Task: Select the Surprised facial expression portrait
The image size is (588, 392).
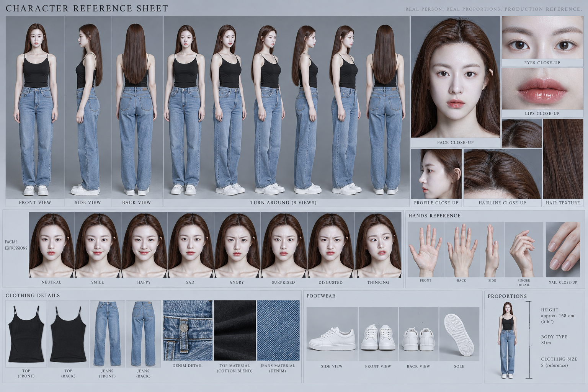Action: (x=284, y=245)
